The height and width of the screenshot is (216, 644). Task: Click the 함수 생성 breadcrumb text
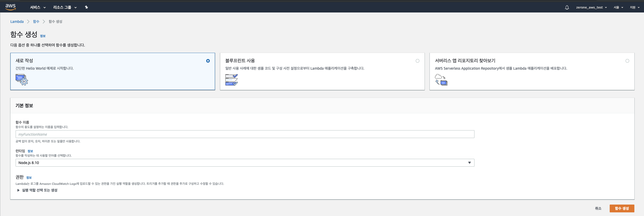click(x=55, y=22)
